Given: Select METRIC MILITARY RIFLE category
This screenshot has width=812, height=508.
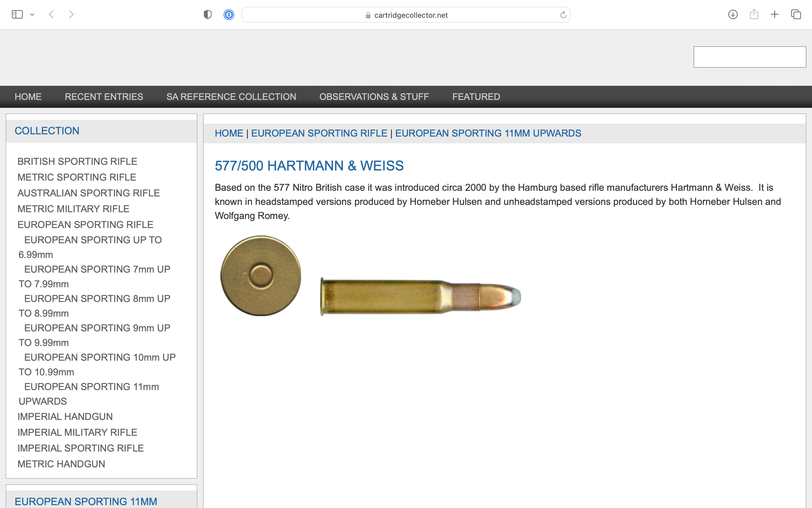Looking at the screenshot, I should (x=73, y=209).
